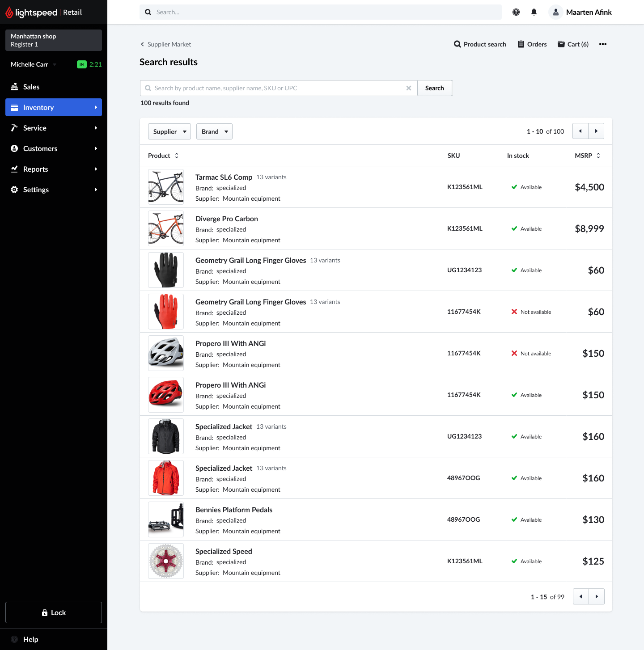Image resolution: width=644 pixels, height=650 pixels.
Task: Click the Search button
Action: (435, 88)
